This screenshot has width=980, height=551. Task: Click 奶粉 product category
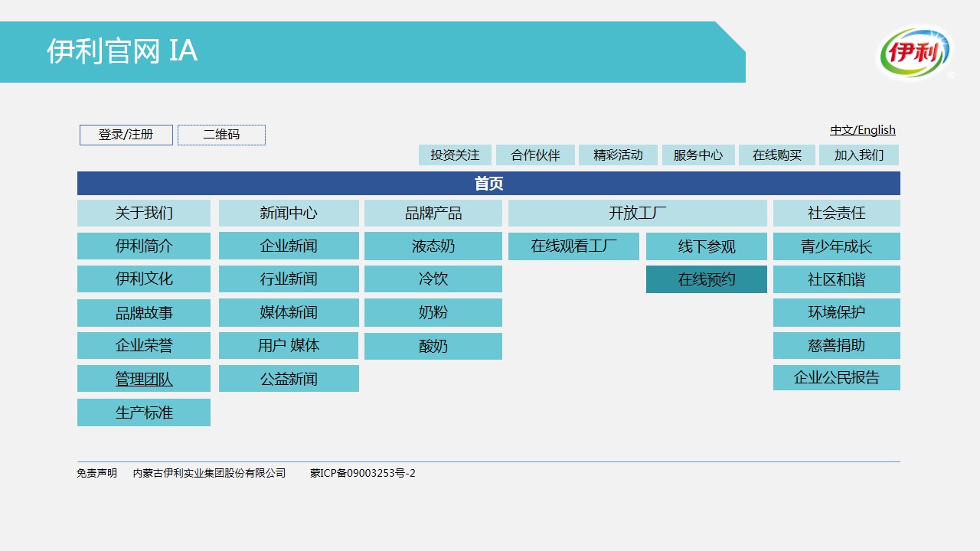[433, 312]
